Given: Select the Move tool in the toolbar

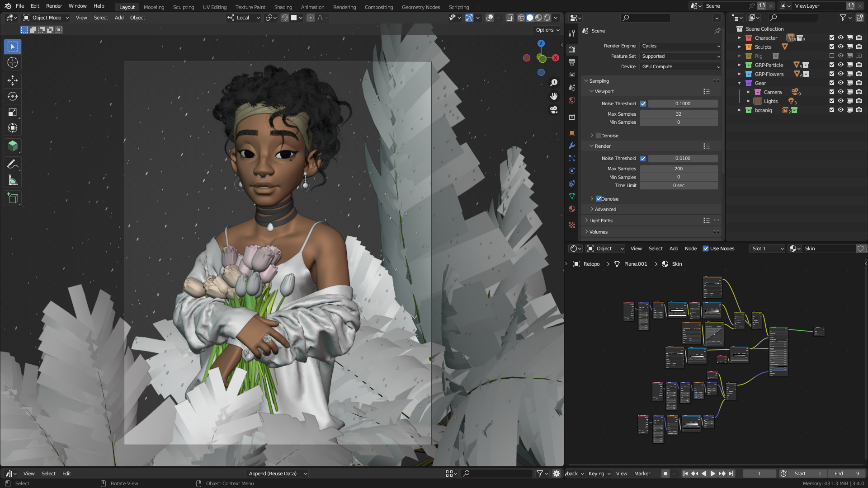Looking at the screenshot, I should [x=13, y=80].
